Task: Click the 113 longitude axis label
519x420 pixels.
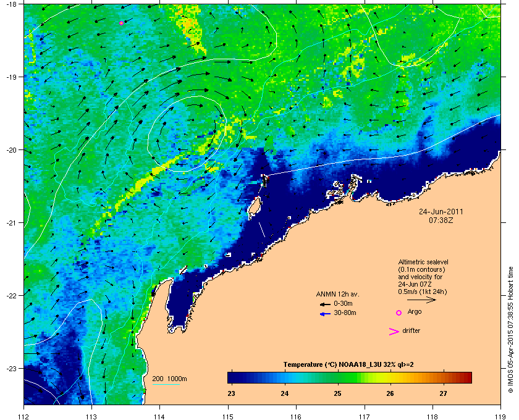Action: [x=91, y=417]
